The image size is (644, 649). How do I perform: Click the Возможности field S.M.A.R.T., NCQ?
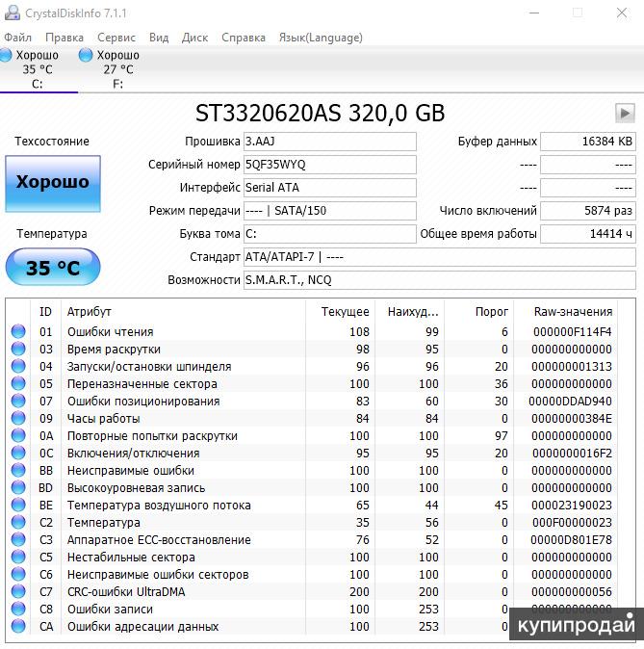pyautogui.click(x=440, y=280)
